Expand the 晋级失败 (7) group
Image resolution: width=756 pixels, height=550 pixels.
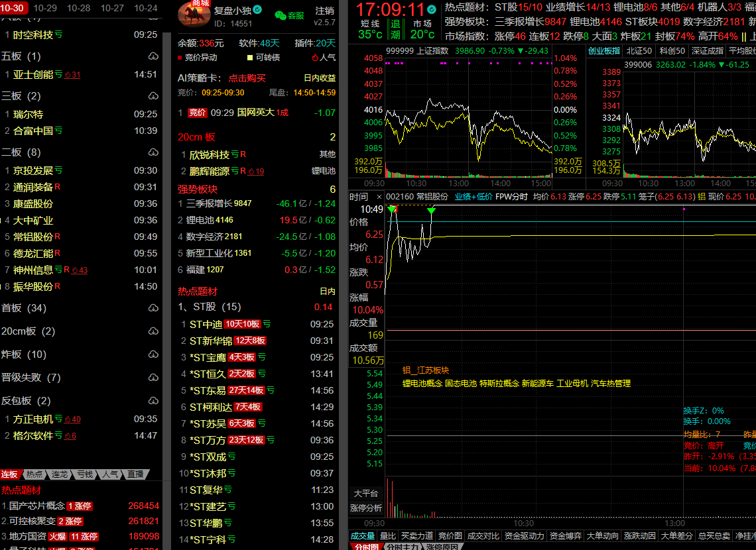click(x=31, y=378)
